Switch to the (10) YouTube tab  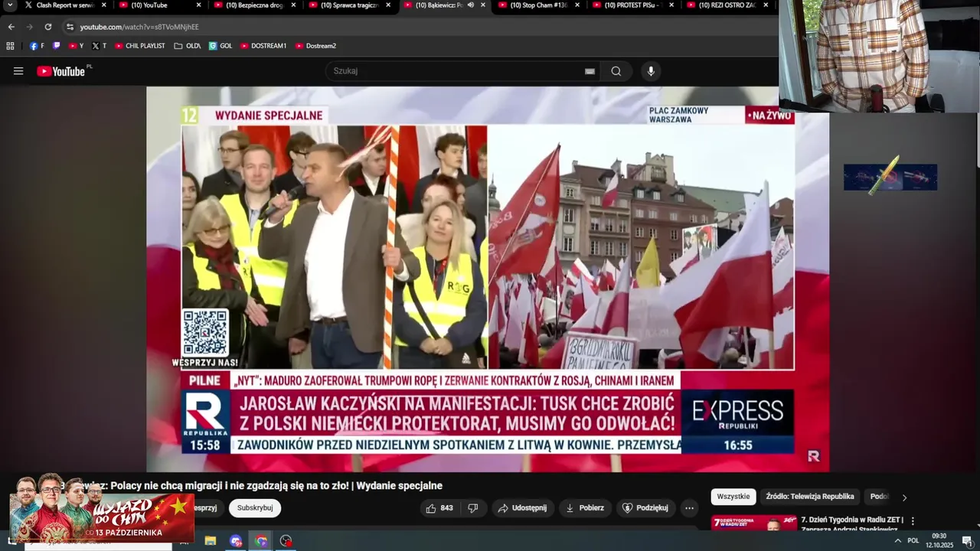pos(159,5)
